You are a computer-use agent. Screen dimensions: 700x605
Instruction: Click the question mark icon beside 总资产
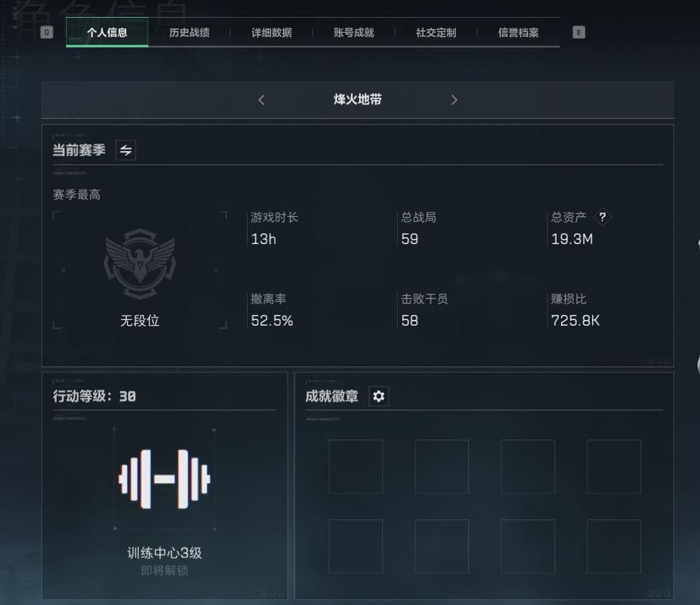(x=603, y=217)
